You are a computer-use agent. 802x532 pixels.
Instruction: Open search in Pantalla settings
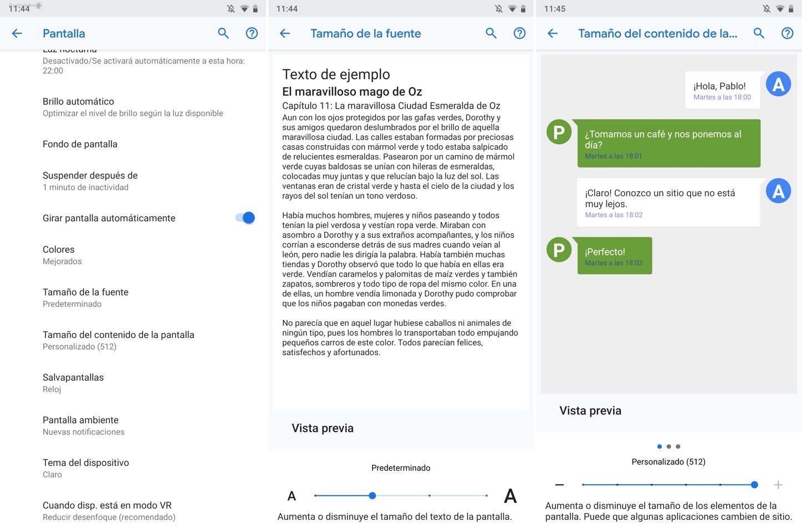(x=223, y=33)
